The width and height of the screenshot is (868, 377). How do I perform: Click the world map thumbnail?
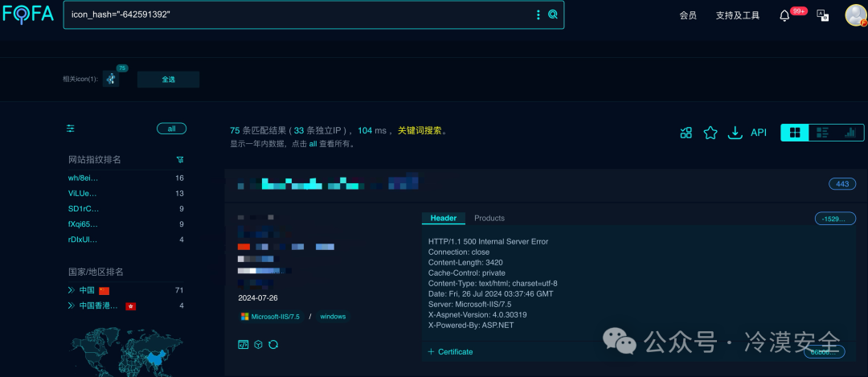[x=127, y=351]
